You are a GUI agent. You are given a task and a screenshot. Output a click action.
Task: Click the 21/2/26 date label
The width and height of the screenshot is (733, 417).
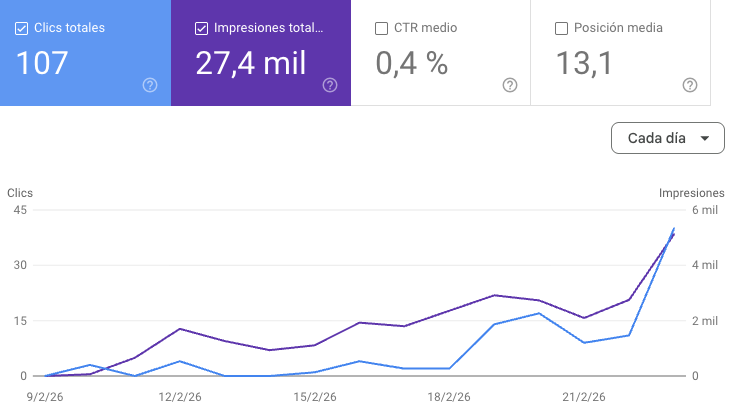583,397
